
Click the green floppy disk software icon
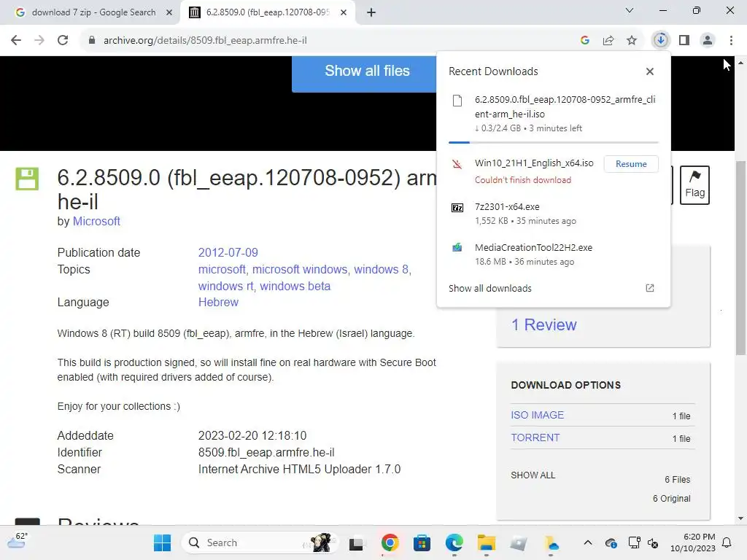(27, 179)
